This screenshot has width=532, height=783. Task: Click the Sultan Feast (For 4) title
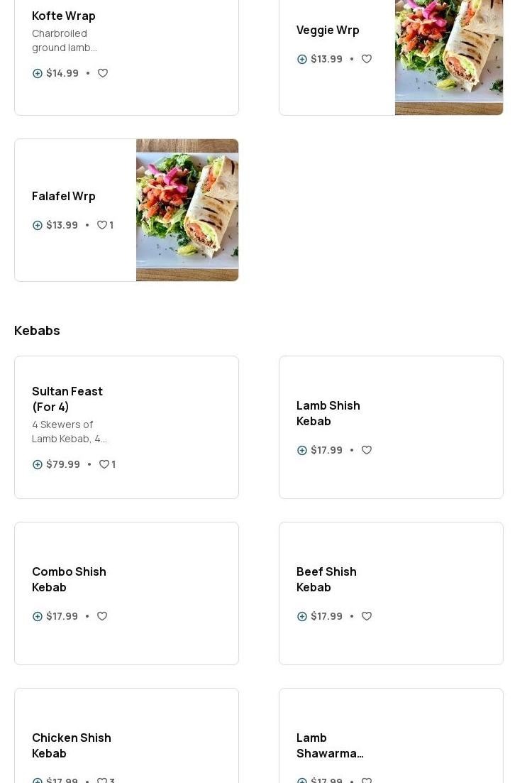(x=67, y=399)
